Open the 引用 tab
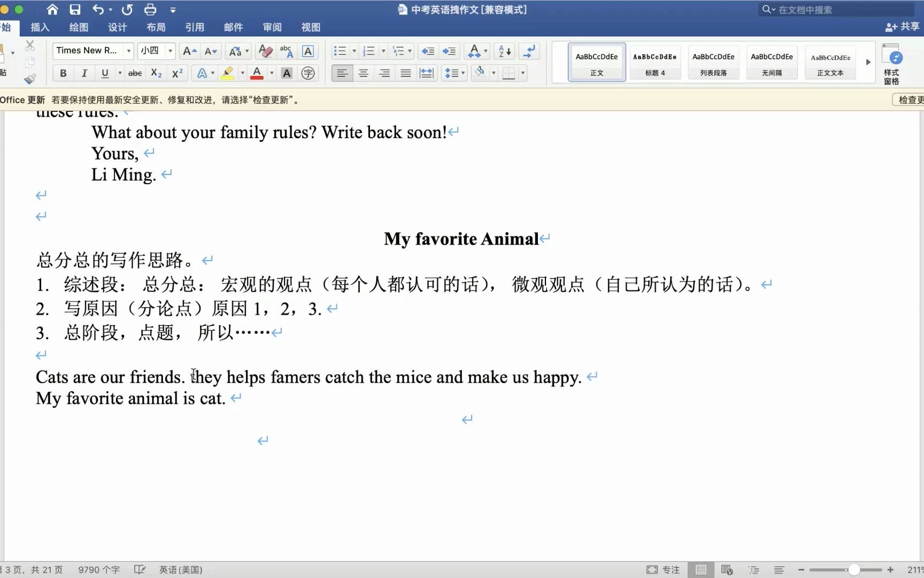The height and width of the screenshot is (578, 924). pos(194,27)
